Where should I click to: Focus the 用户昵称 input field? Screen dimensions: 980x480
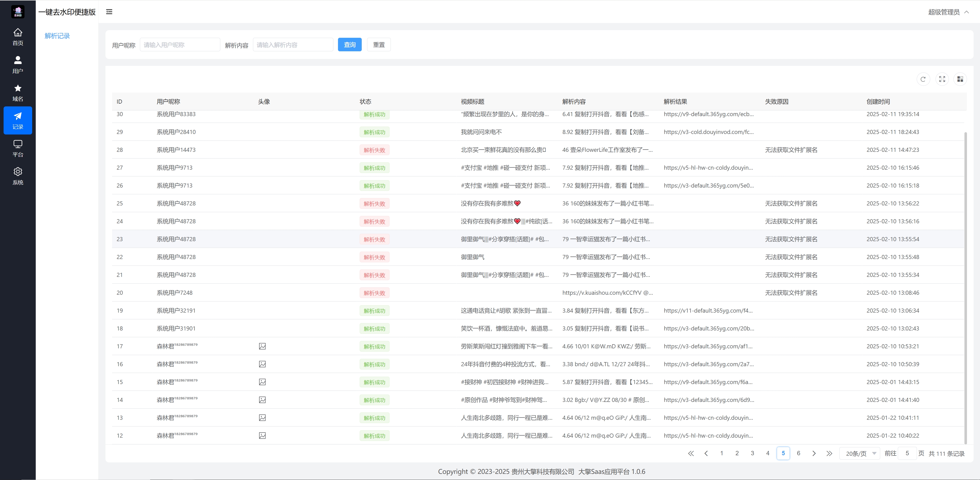[180, 44]
